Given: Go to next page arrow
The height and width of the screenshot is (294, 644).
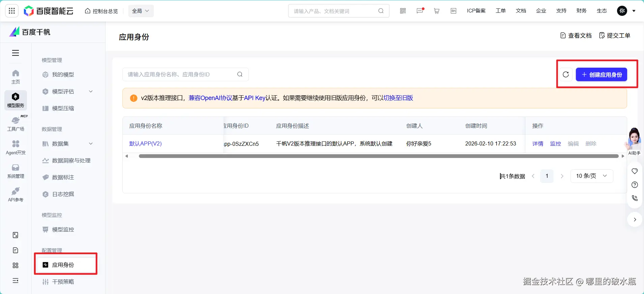Looking at the screenshot, I should [562, 176].
